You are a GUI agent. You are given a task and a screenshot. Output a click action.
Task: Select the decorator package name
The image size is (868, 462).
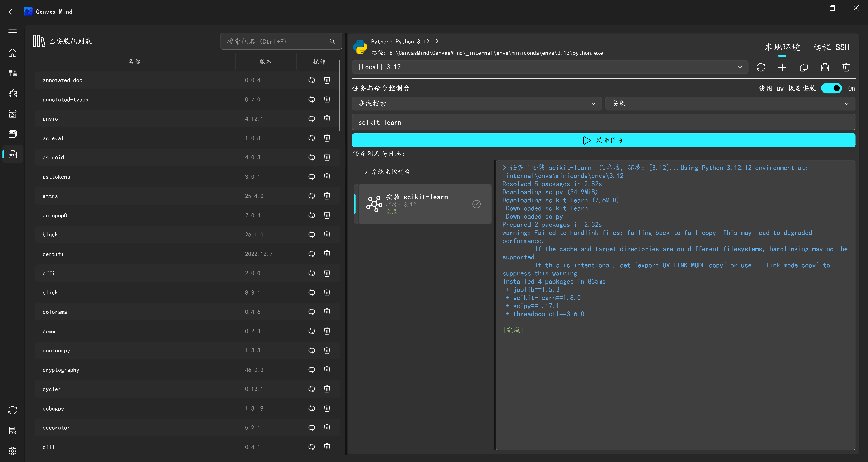(x=56, y=428)
